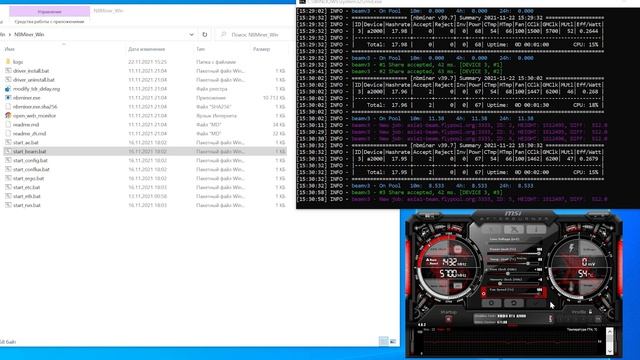
Task: Sort files by the Тип column header
Action: pos(200,49)
